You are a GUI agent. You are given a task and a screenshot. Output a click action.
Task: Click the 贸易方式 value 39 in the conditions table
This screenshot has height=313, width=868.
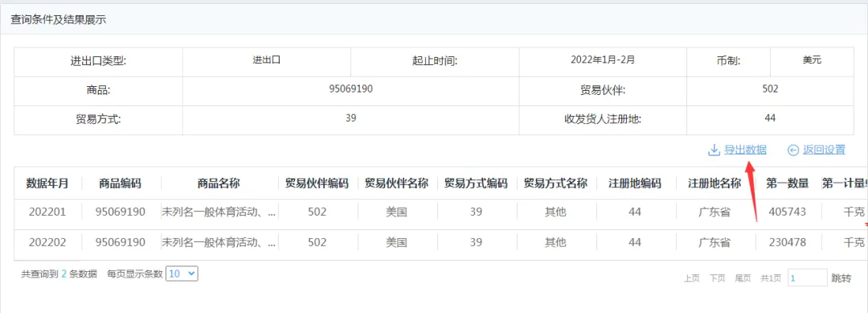(x=350, y=118)
